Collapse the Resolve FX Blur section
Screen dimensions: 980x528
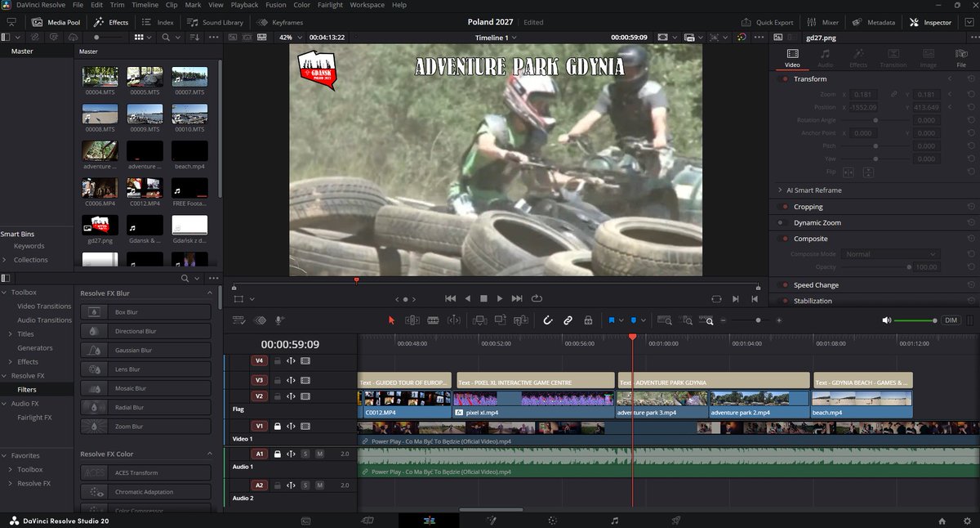210,293
